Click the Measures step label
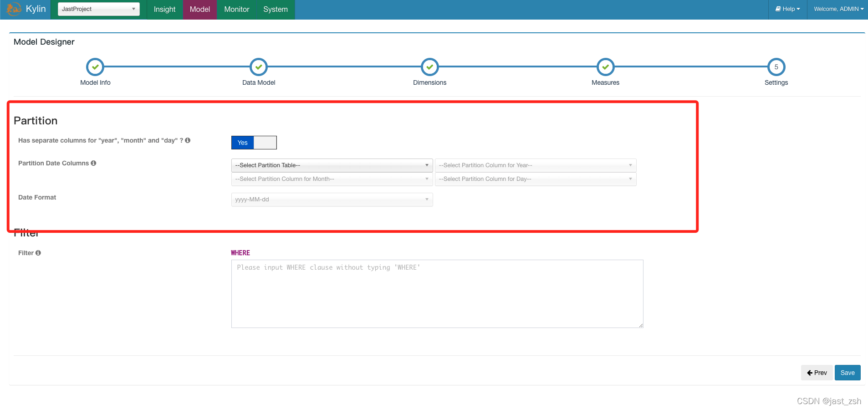This screenshot has width=868, height=410. [605, 82]
